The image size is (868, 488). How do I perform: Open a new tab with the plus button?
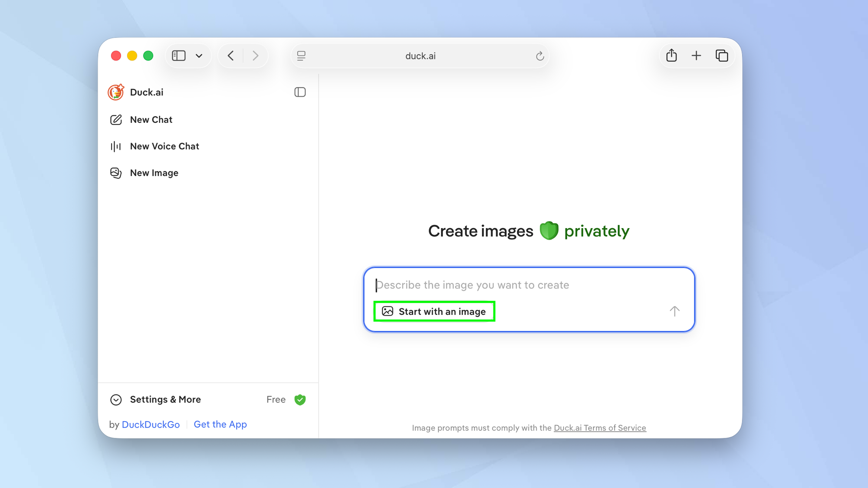pyautogui.click(x=696, y=56)
